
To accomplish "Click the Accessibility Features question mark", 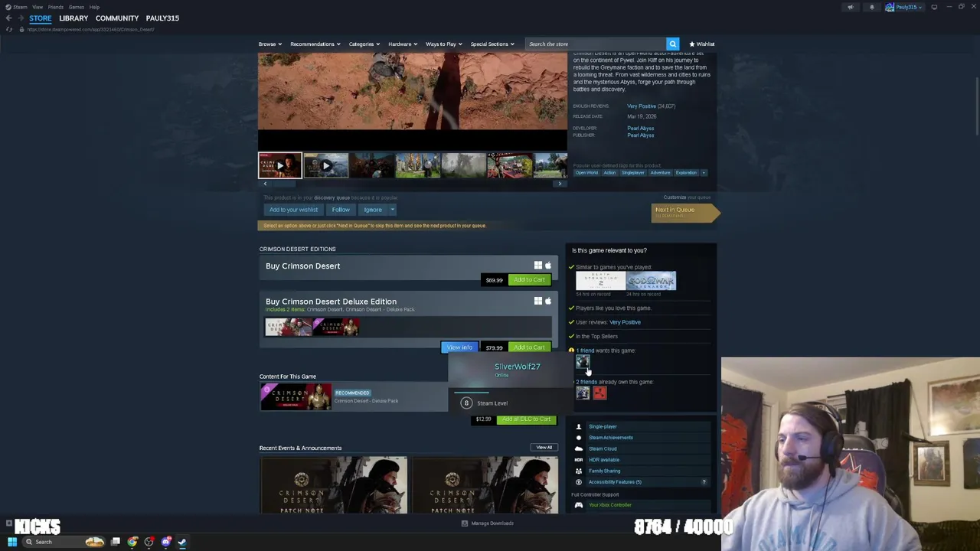I will [704, 482].
